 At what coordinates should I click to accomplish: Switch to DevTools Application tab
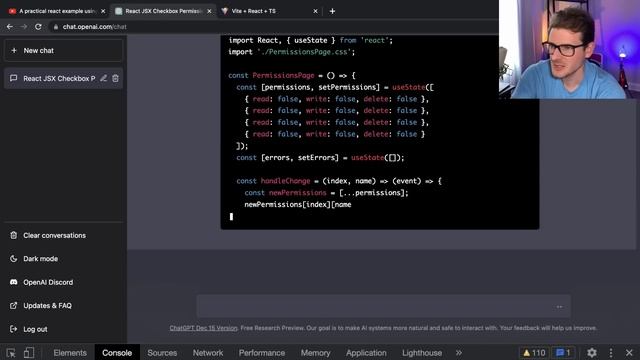coord(366,353)
